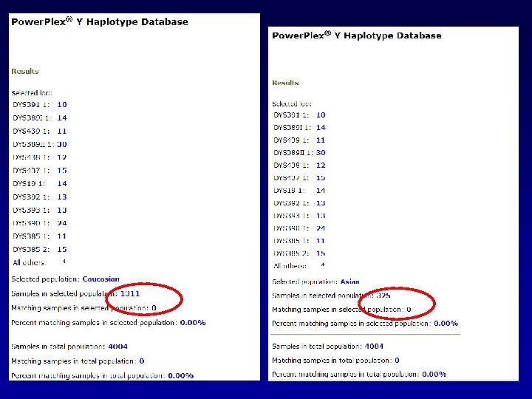Screen dimensions: 532x399
Task: Click the Asian panel's 4004 total population value
Action: 374,347
